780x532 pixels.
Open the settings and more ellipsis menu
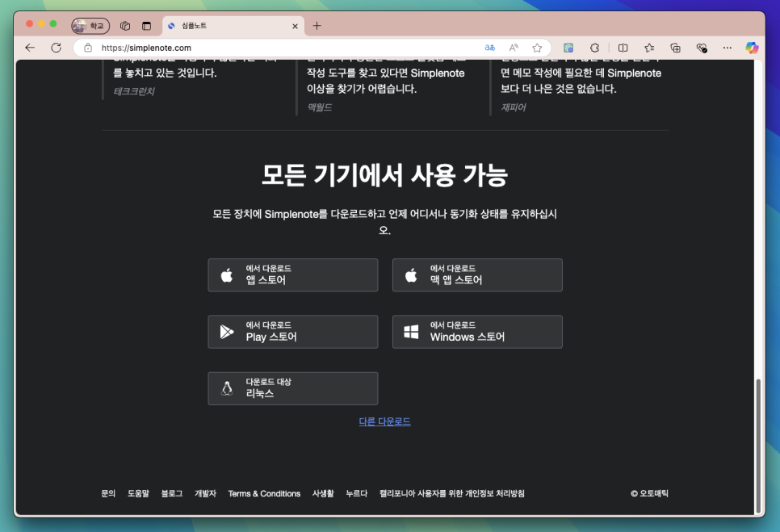click(728, 48)
